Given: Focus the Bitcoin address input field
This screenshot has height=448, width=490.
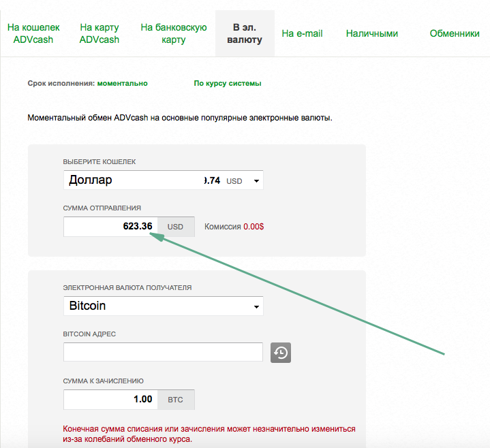Looking at the screenshot, I should pyautogui.click(x=163, y=352).
